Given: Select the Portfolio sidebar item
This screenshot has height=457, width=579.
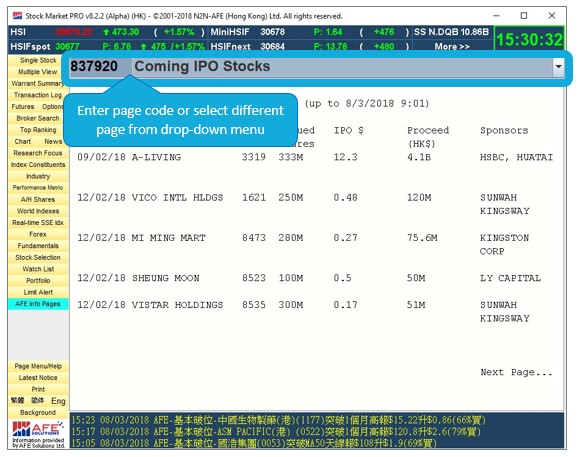Looking at the screenshot, I should click(38, 281).
